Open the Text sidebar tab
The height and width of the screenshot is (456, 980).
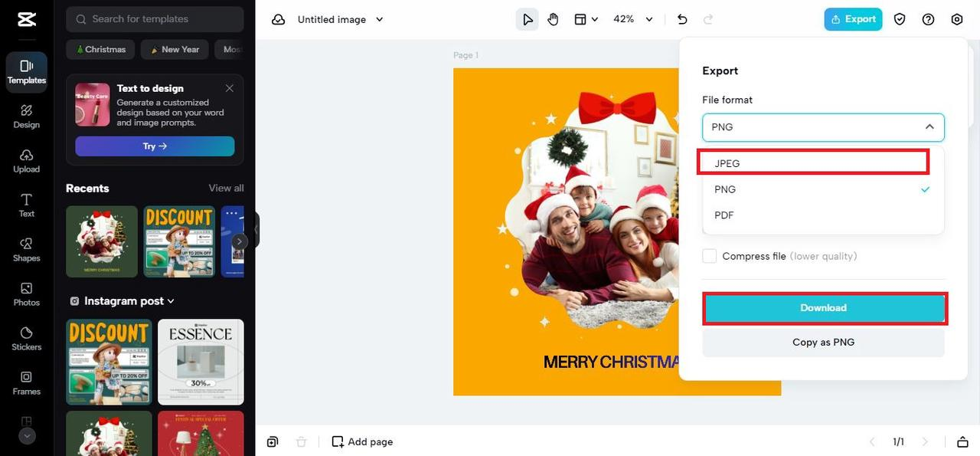pyautogui.click(x=27, y=205)
